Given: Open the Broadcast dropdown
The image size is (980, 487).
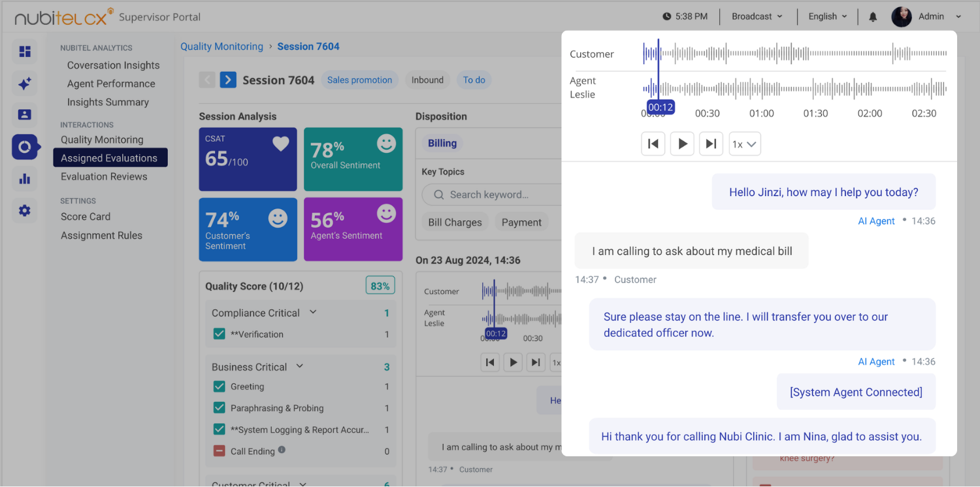Looking at the screenshot, I should click(757, 16).
